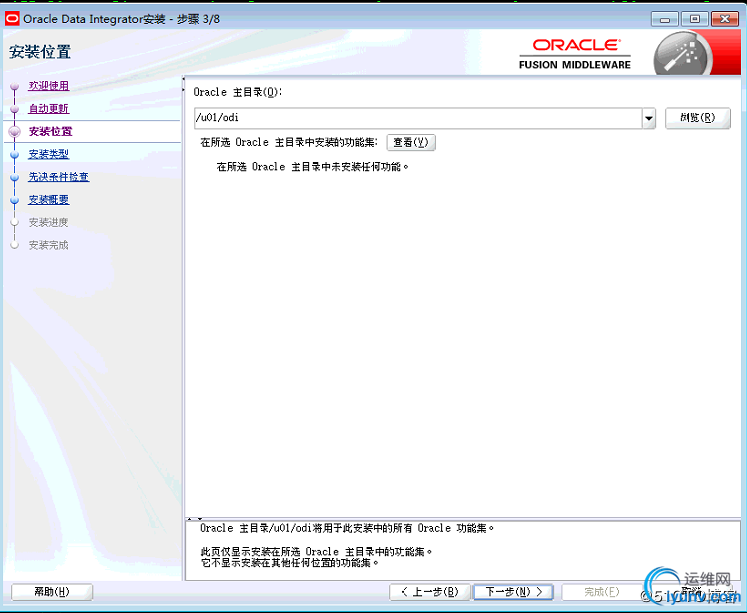Click the greyed-out 完成(F) finish button

(x=601, y=592)
